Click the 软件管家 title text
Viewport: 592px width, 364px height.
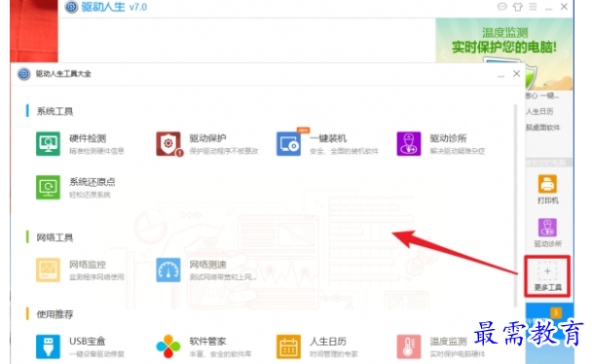point(207,341)
